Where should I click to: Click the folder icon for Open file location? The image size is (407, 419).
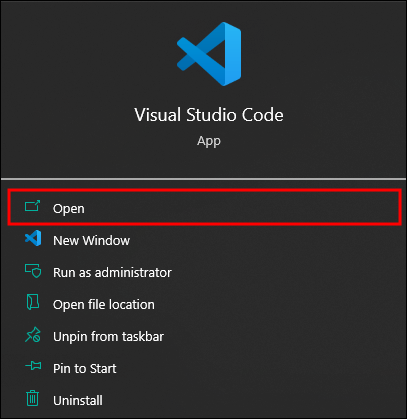[x=33, y=302]
